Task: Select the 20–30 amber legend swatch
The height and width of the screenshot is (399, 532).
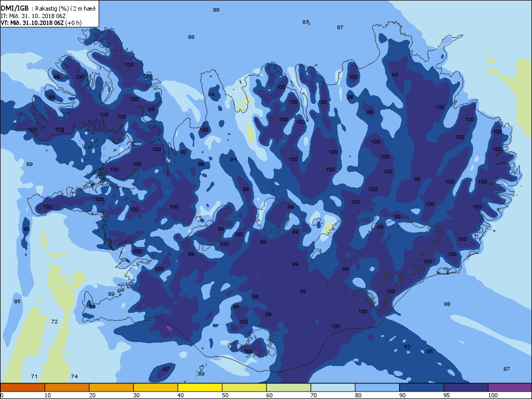Action: pyautogui.click(x=111, y=387)
